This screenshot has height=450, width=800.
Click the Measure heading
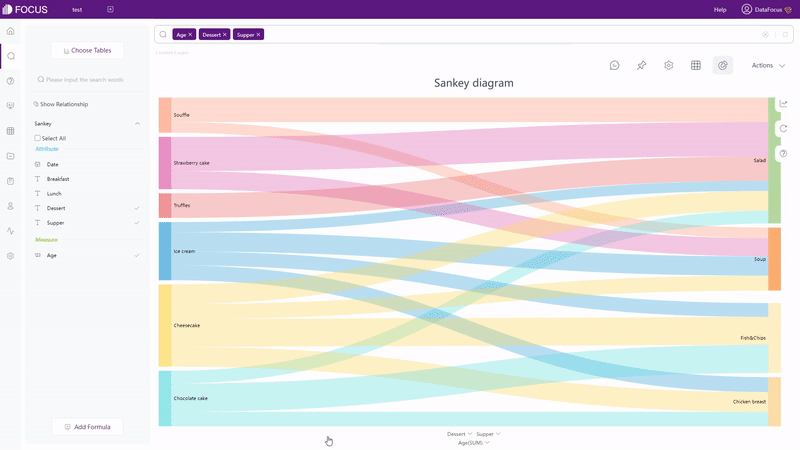click(46, 240)
